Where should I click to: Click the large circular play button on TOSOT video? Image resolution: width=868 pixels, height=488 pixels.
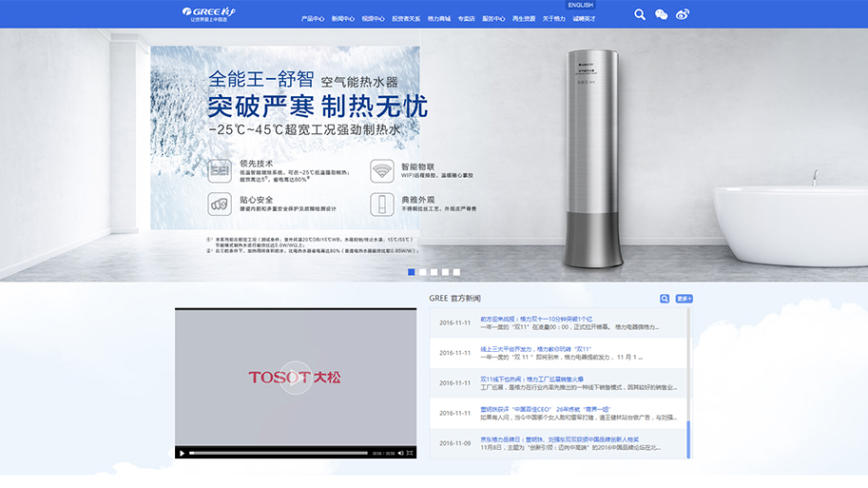point(295,378)
